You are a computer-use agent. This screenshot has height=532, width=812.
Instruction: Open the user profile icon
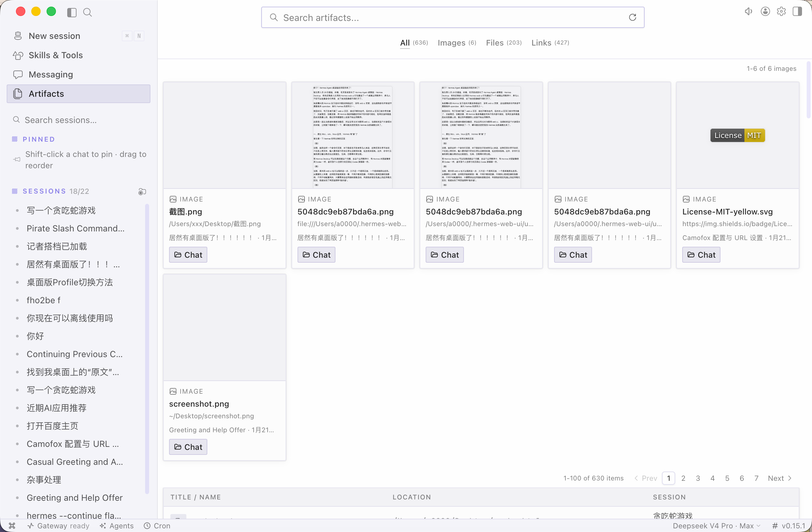coord(765,12)
